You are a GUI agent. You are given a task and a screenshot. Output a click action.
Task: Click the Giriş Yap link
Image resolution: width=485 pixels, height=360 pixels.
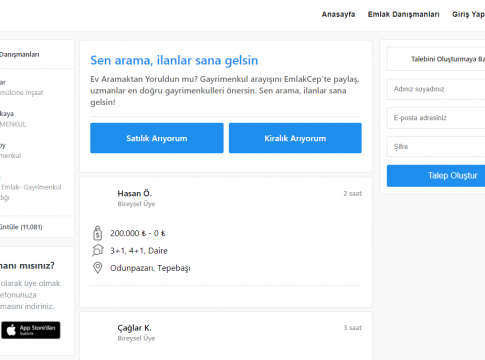point(468,14)
